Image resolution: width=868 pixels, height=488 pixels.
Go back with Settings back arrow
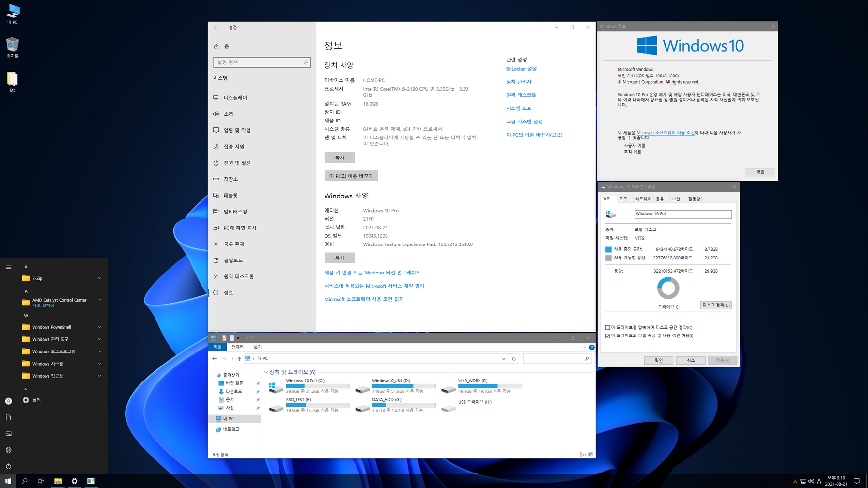pos(216,27)
